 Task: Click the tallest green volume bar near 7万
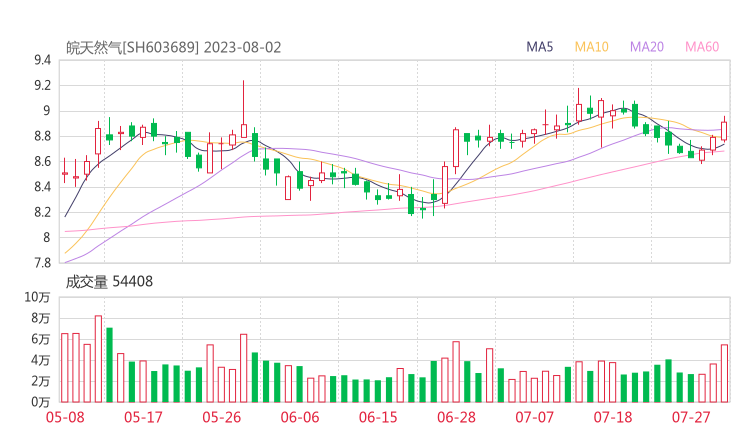(109, 365)
